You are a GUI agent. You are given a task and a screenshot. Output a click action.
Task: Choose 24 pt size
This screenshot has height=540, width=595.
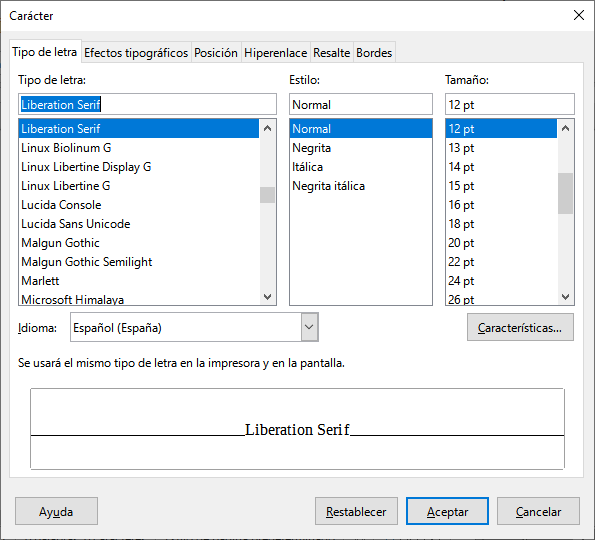click(501, 280)
